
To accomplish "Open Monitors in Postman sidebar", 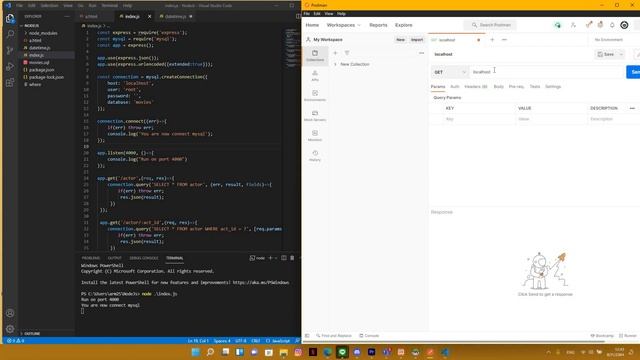I will (x=315, y=136).
